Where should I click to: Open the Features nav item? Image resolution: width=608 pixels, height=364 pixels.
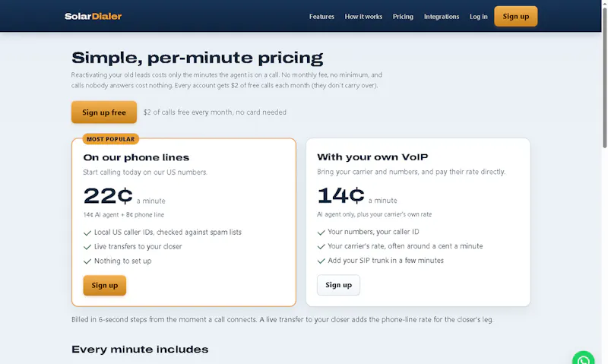tap(321, 17)
